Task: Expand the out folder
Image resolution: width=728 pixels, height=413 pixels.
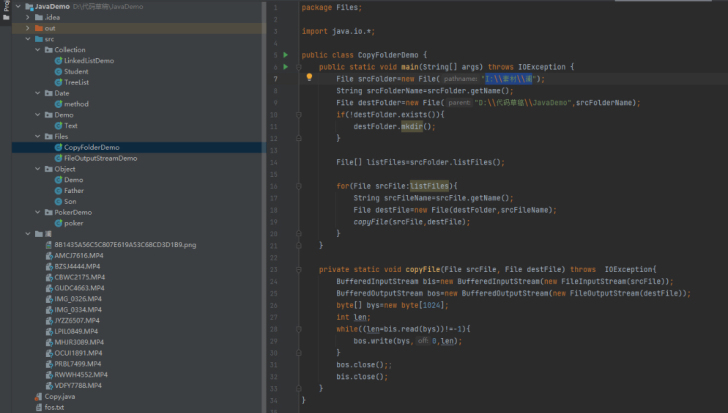Action: 28,28
